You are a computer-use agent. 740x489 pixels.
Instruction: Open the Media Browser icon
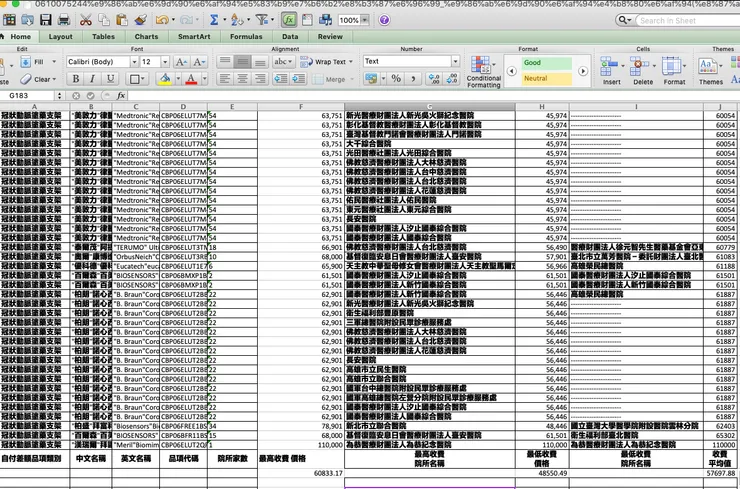coord(325,20)
